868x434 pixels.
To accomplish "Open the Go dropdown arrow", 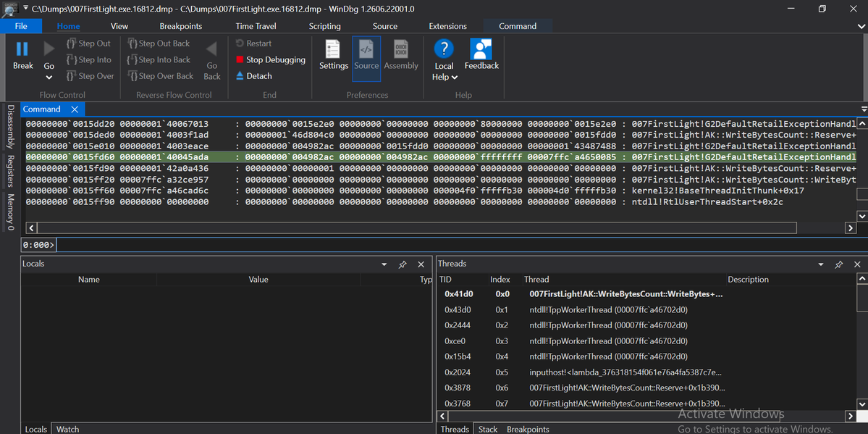I will click(49, 78).
